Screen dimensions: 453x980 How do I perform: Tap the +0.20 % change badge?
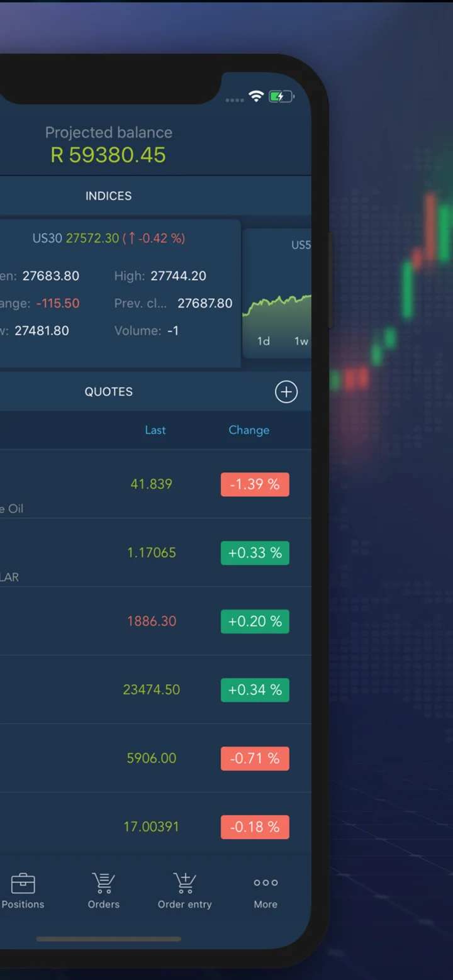(255, 621)
